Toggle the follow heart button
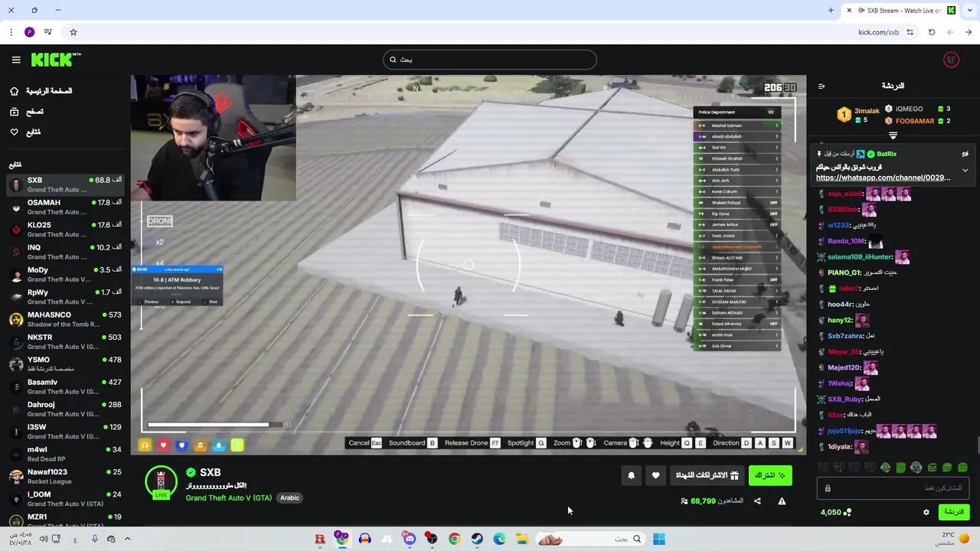The image size is (980, 551). 655,475
